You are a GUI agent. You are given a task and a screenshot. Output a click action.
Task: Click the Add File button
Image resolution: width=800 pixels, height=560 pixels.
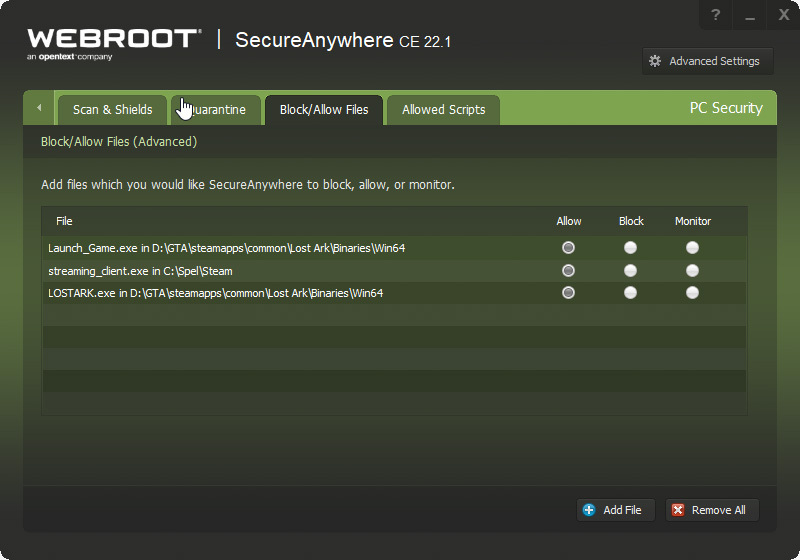coord(616,510)
